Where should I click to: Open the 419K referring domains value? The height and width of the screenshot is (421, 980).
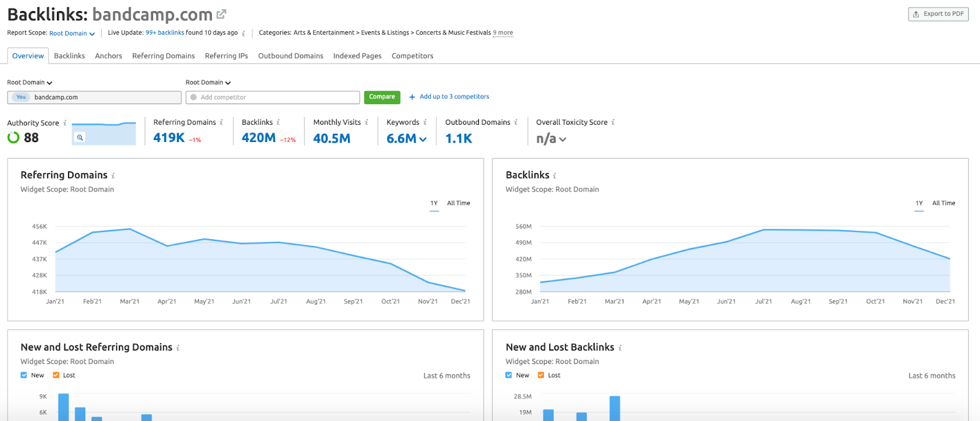pyautogui.click(x=169, y=138)
